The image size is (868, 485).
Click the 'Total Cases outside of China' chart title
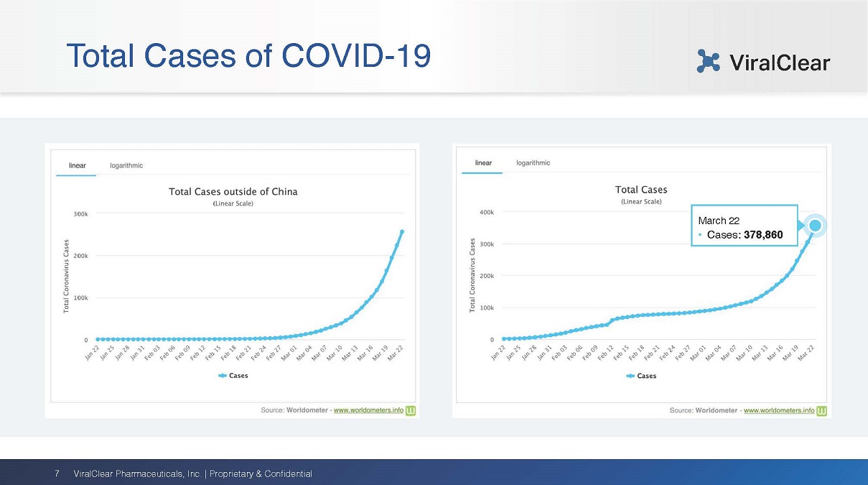233,191
